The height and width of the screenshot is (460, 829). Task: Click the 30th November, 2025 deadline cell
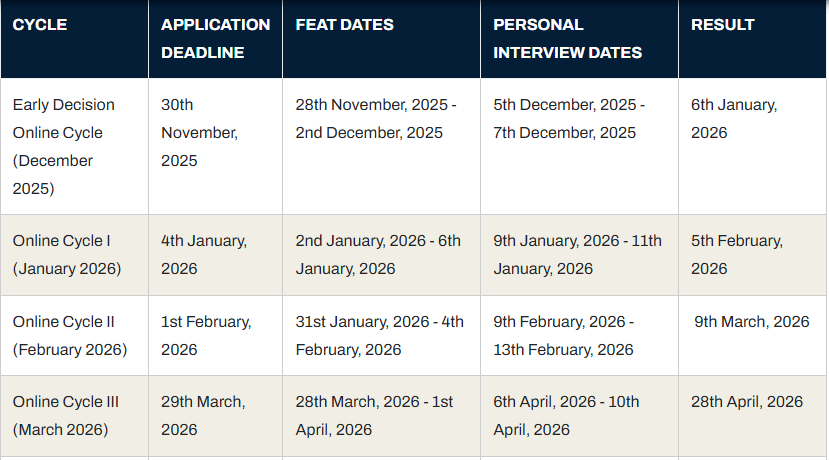199,132
